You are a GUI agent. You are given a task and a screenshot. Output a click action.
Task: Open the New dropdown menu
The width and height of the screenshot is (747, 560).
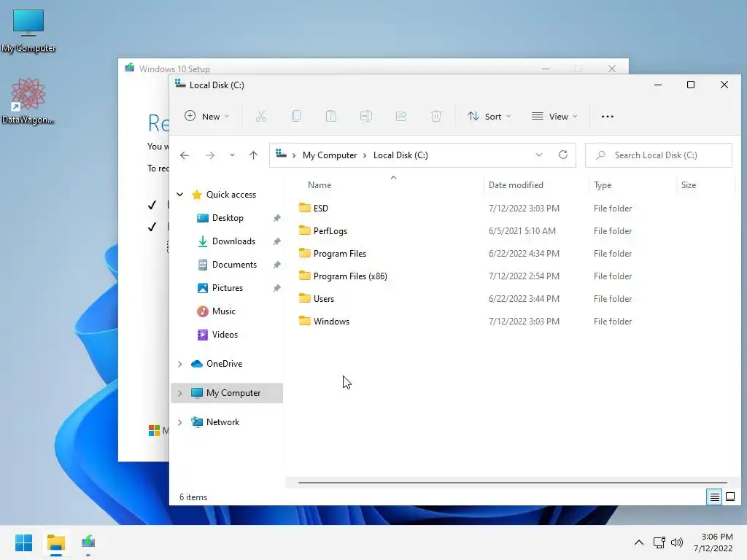(x=206, y=116)
